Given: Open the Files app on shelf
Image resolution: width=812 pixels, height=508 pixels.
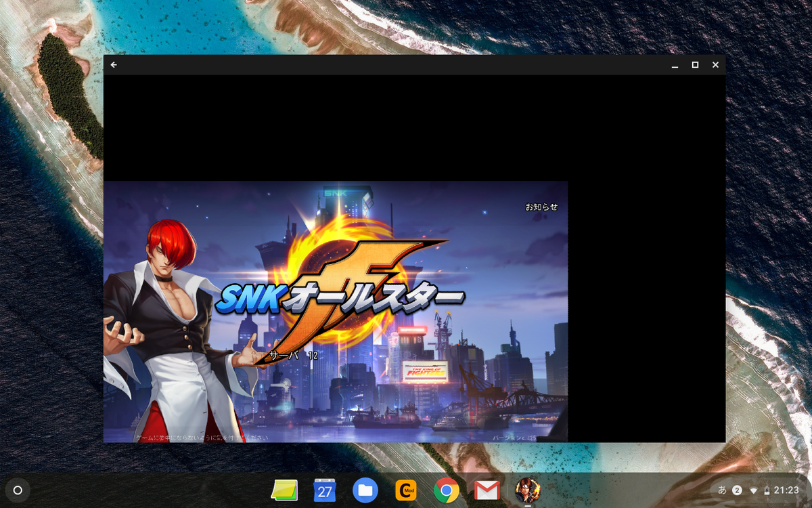Looking at the screenshot, I should 365,490.
